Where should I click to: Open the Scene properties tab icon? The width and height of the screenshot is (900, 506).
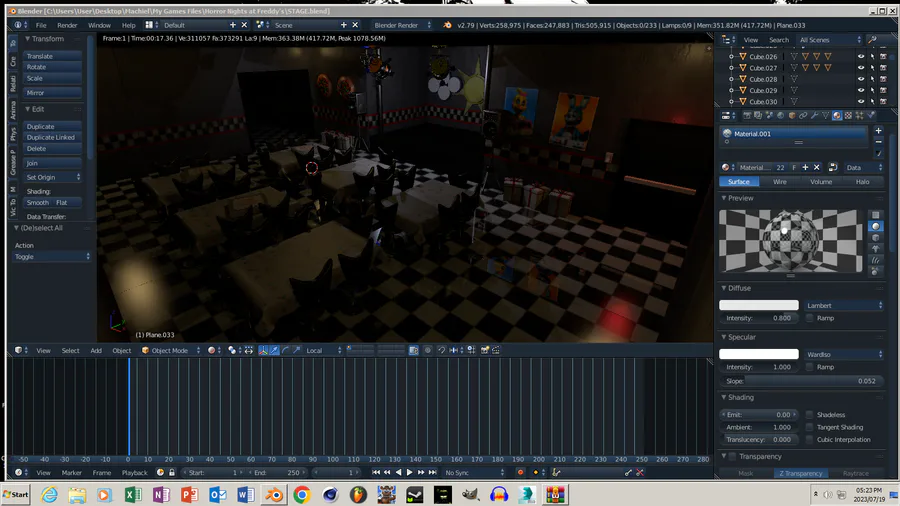(x=770, y=115)
